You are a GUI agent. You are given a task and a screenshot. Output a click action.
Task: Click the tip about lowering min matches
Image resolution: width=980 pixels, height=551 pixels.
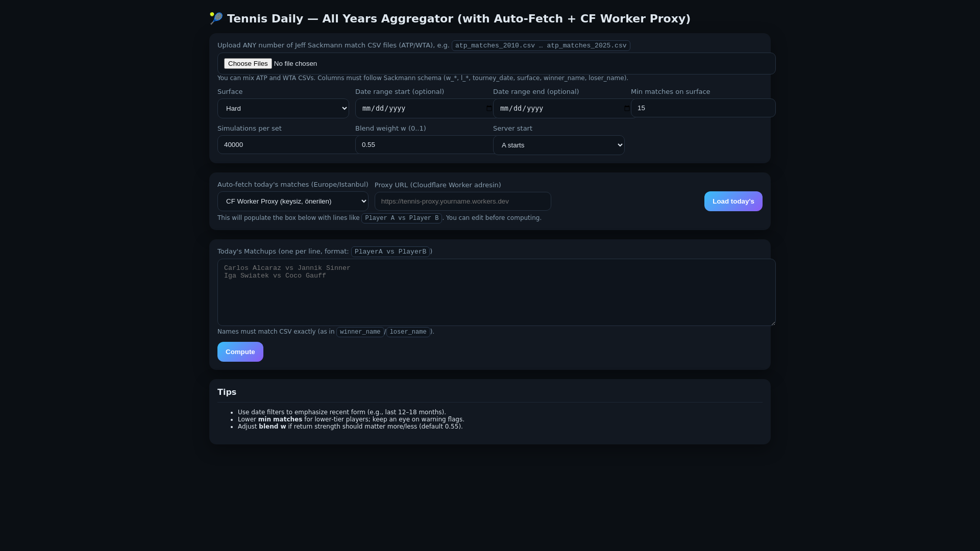tap(351, 419)
